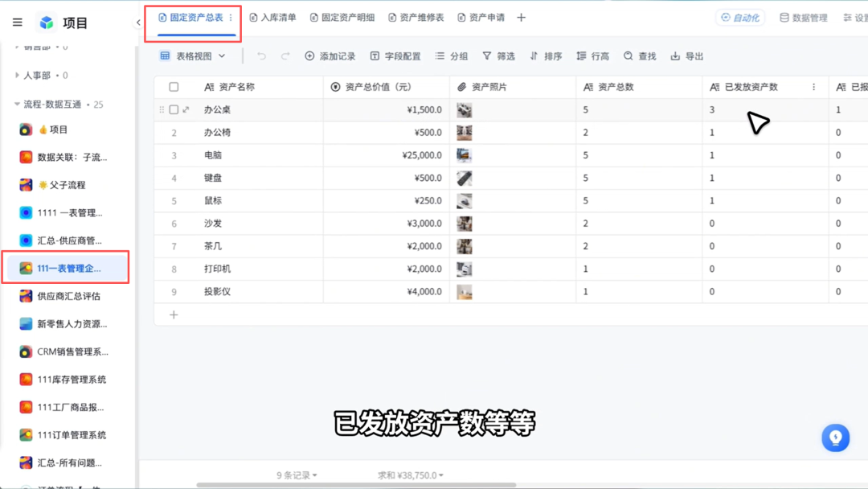868x489 pixels.
Task: Open the 分组 grouping option
Action: (x=451, y=56)
